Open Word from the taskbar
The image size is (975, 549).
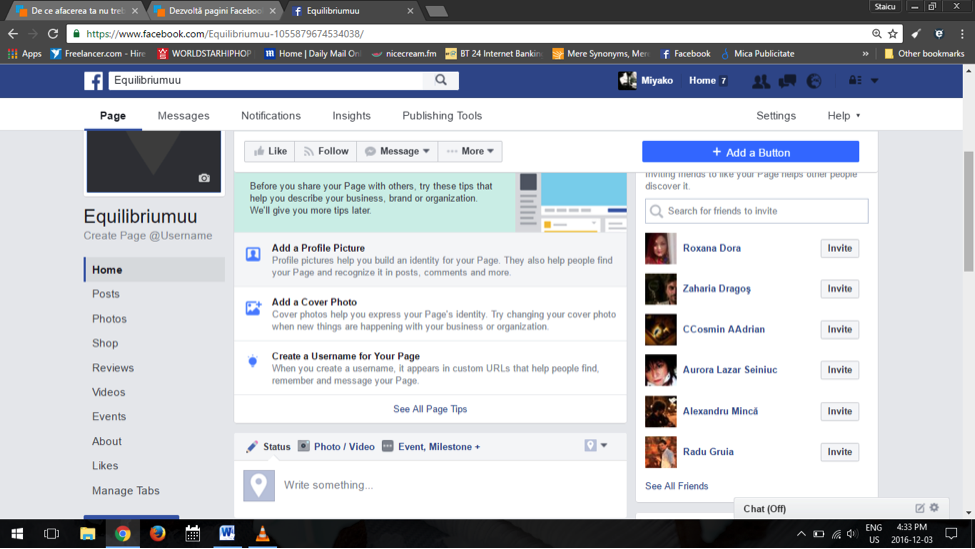[x=227, y=533]
